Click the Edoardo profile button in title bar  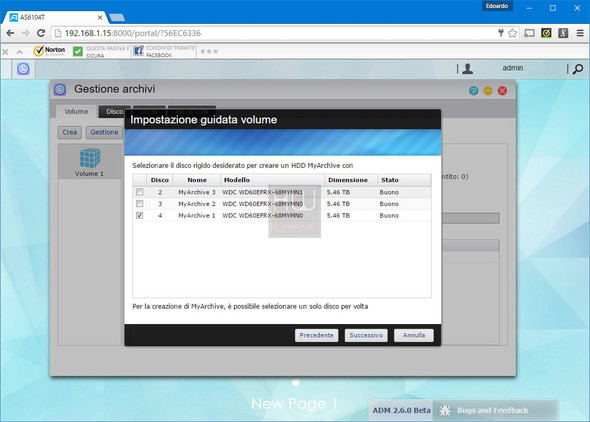click(x=497, y=6)
